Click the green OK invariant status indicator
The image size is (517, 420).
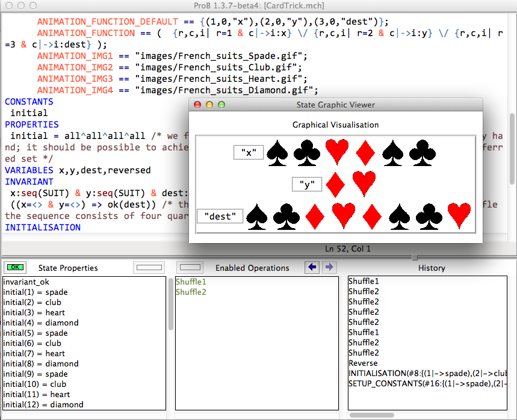click(x=15, y=267)
